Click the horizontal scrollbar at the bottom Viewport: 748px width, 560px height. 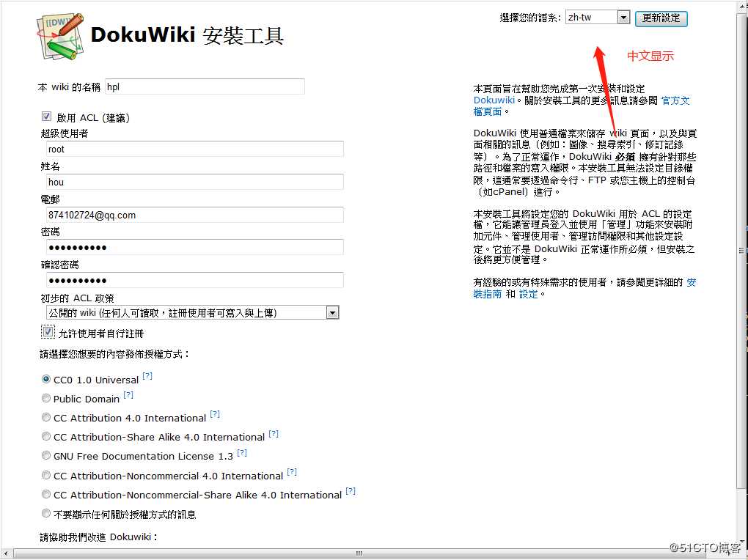(359, 553)
